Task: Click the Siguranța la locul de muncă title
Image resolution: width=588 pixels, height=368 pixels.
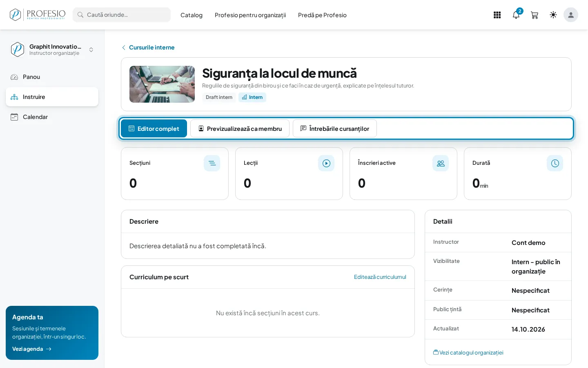Action: 279,73
